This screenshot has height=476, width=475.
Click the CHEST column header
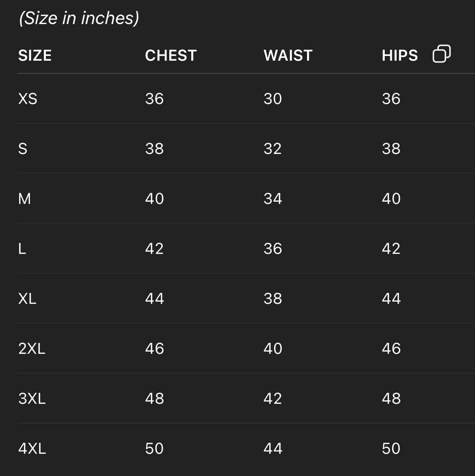(x=171, y=56)
